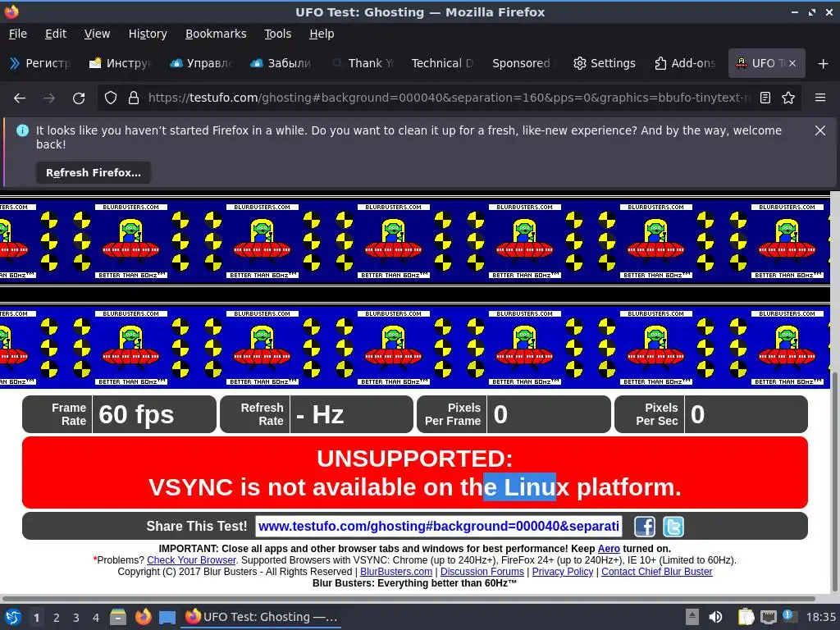Toggle reader view icon in address bar
This screenshot has height=630, width=840.
pyautogui.click(x=765, y=98)
